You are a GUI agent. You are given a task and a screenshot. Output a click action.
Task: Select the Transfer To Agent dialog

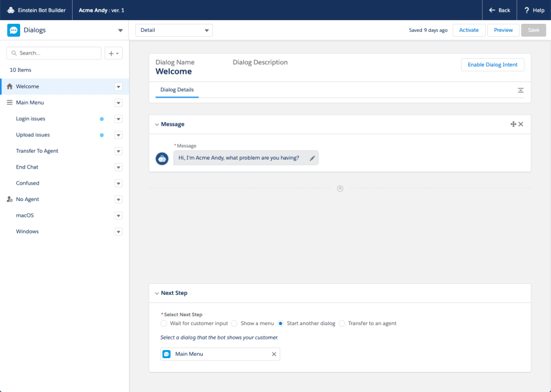coord(37,151)
